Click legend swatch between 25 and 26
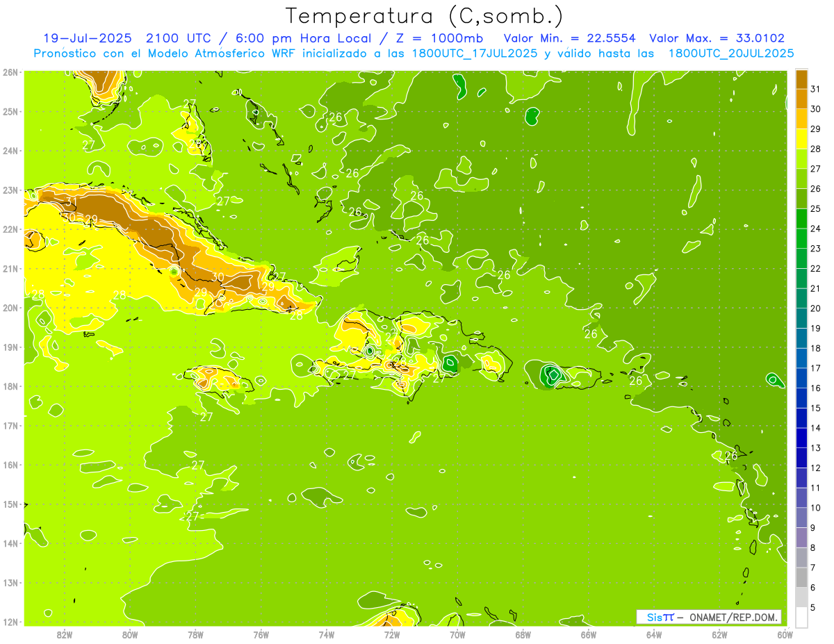The image size is (834, 644). click(x=801, y=199)
